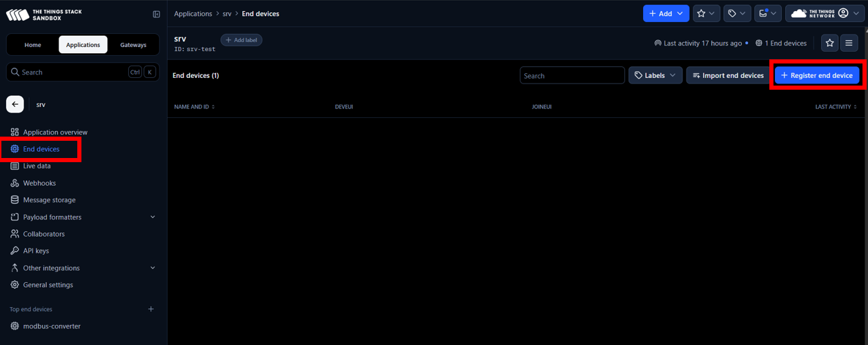The height and width of the screenshot is (345, 868).
Task: Open the Labels filter dropdown
Action: 655,75
